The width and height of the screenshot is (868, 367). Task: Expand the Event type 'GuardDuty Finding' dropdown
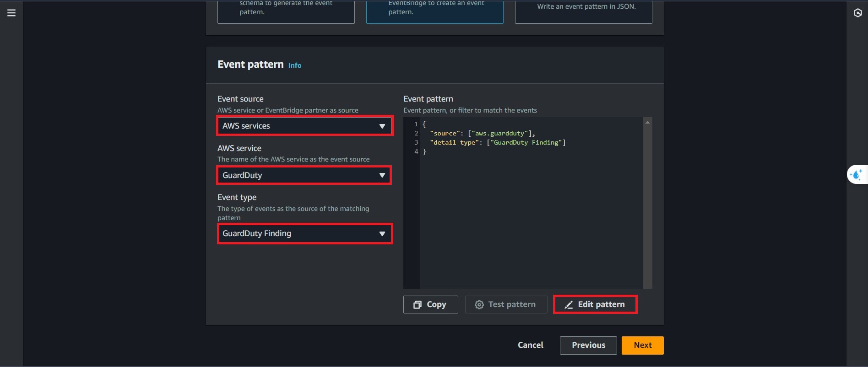304,234
